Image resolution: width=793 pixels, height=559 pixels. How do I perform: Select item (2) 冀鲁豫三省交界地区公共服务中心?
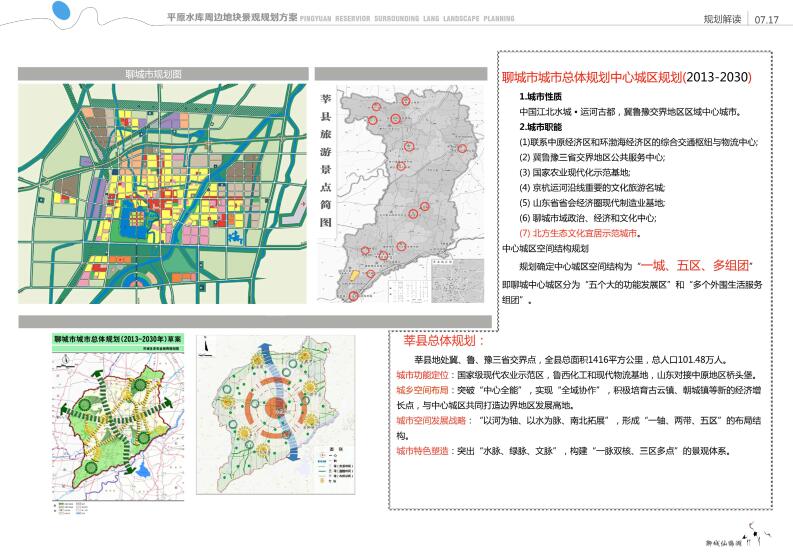click(x=592, y=157)
